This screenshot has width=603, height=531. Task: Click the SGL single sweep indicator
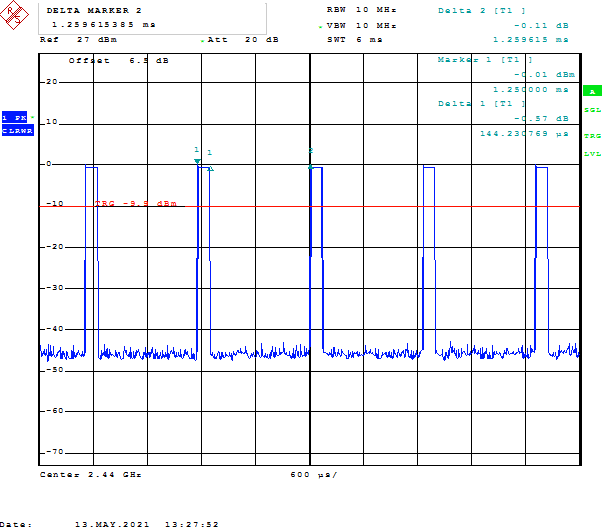click(592, 110)
